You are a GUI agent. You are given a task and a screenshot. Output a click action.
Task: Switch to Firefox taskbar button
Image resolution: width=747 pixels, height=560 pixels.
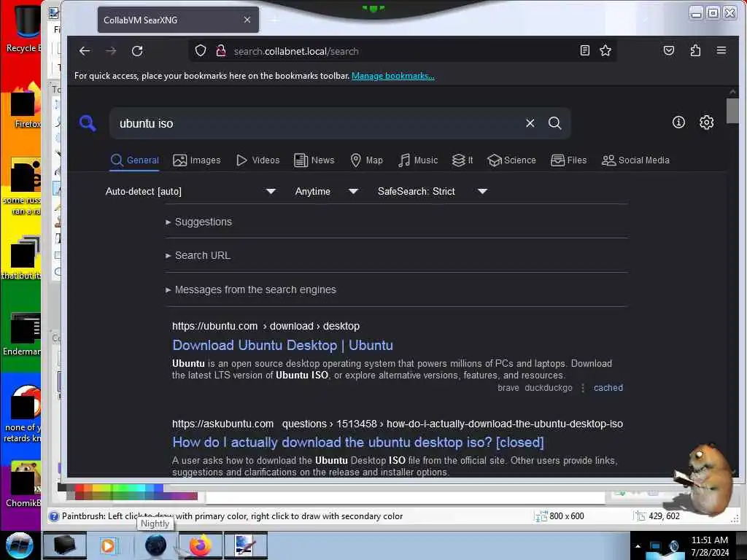click(201, 545)
